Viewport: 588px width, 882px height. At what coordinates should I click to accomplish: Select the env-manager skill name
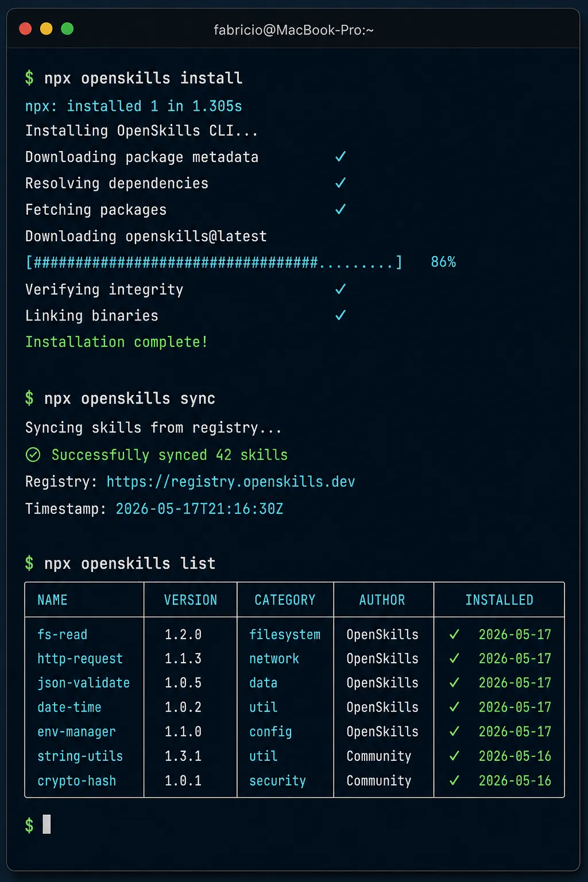tap(76, 732)
